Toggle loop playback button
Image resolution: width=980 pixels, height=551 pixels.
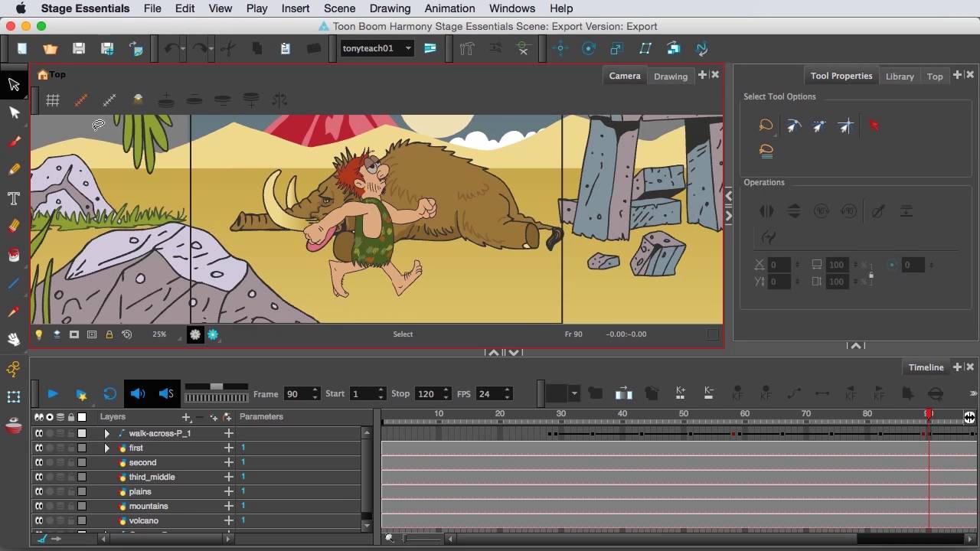pos(109,393)
